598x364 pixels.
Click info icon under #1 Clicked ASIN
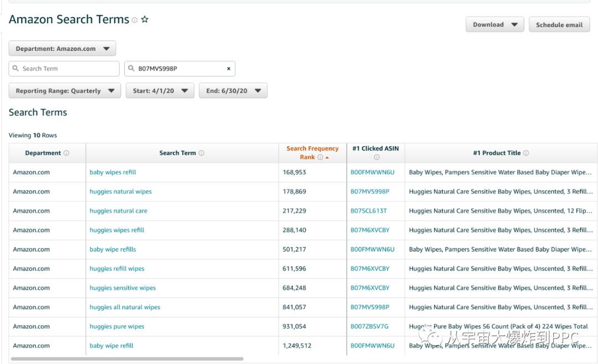[377, 158]
